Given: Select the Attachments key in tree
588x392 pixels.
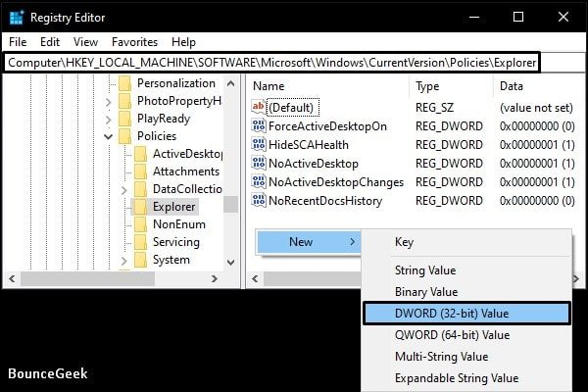Looking at the screenshot, I should 186,171.
